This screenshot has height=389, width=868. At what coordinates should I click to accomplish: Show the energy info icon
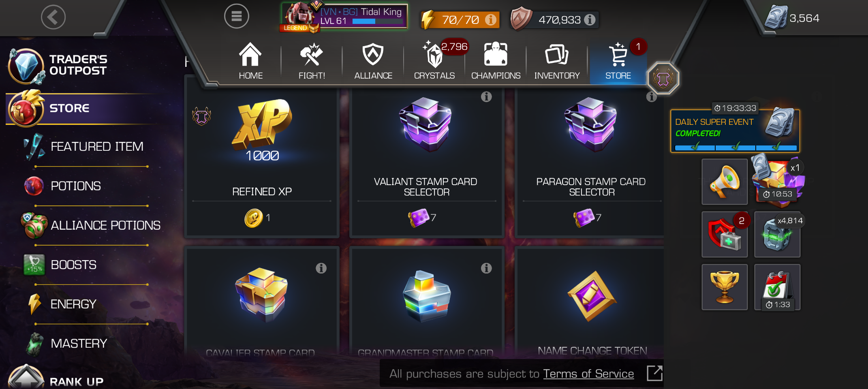coord(490,19)
